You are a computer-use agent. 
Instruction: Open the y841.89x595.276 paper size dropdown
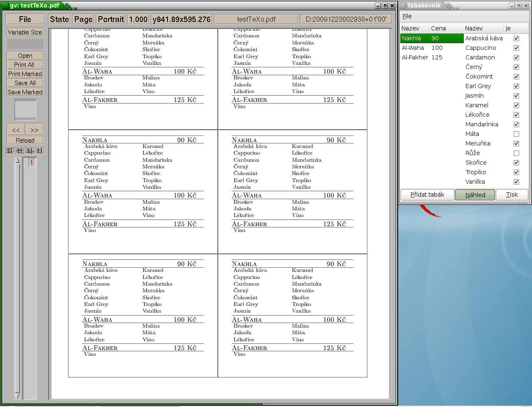coord(182,20)
